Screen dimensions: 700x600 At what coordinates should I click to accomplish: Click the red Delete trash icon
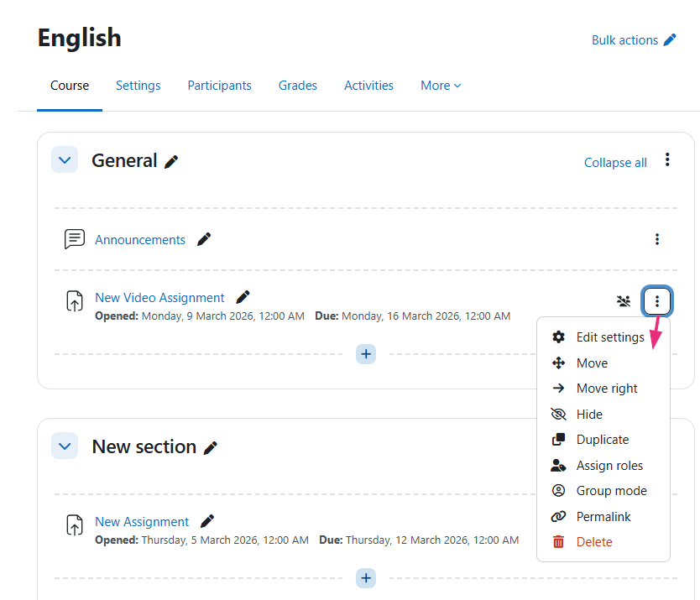pyautogui.click(x=558, y=542)
